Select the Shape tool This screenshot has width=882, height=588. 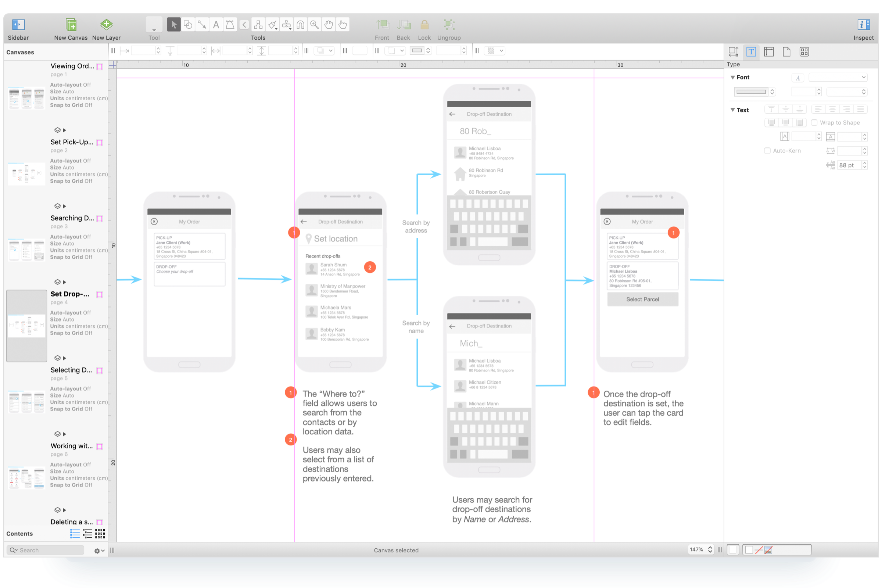(188, 25)
